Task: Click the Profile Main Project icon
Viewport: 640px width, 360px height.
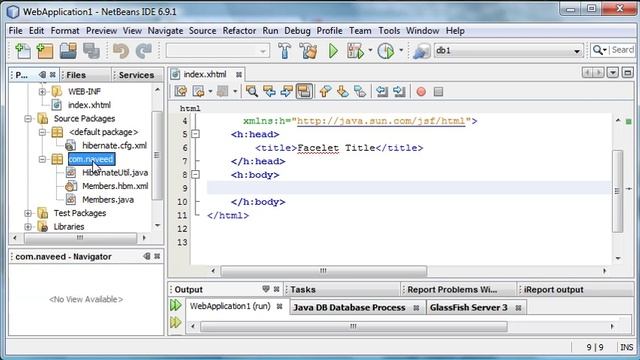Action: point(385,51)
